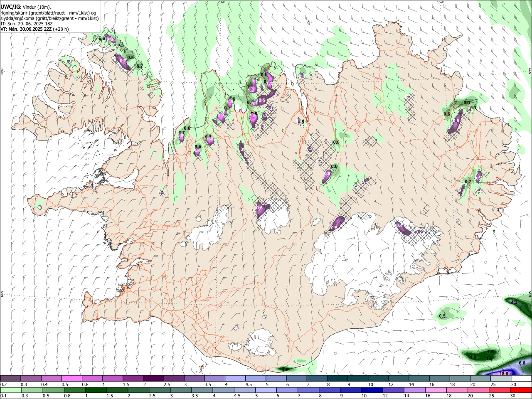Click upper-row lavender swatch between 4 and 4.5
The width and height of the screenshot is (532, 399).
[x=235, y=379]
